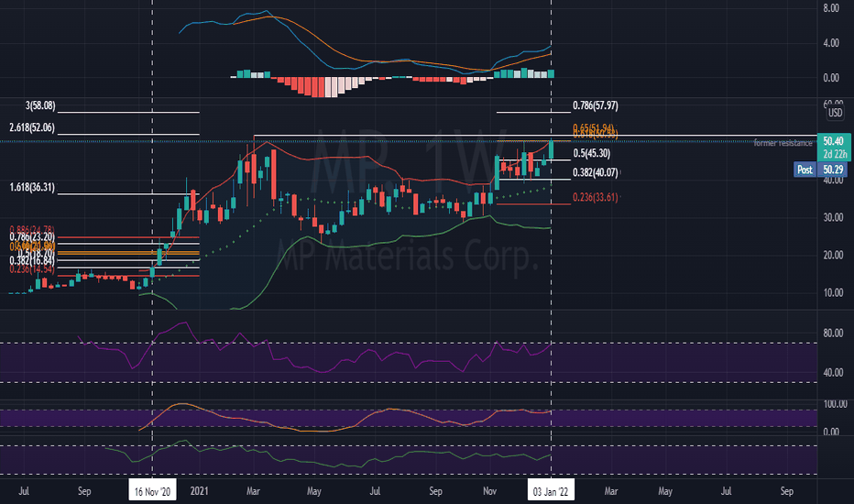
Task: Click the 30.00 price scale value
Action: [833, 217]
